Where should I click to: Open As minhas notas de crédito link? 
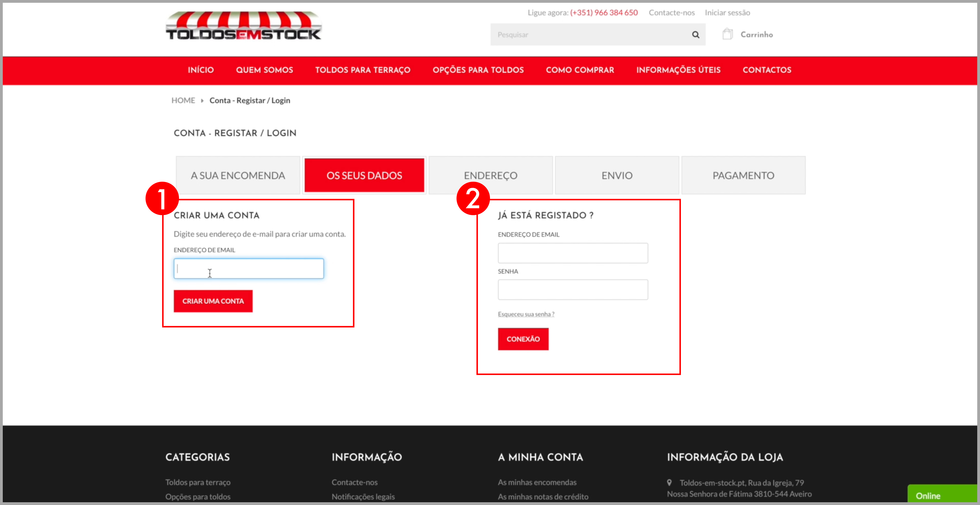coord(543,497)
